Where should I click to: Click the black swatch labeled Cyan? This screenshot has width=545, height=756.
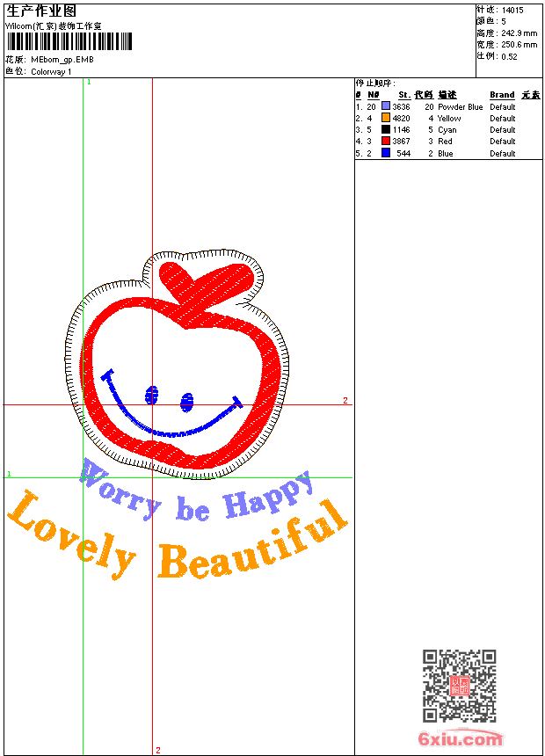386,130
